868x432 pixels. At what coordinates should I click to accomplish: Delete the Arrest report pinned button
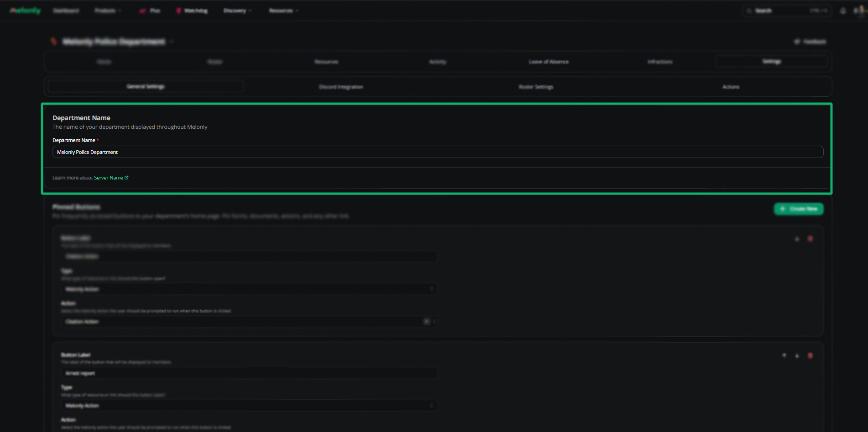[810, 356]
